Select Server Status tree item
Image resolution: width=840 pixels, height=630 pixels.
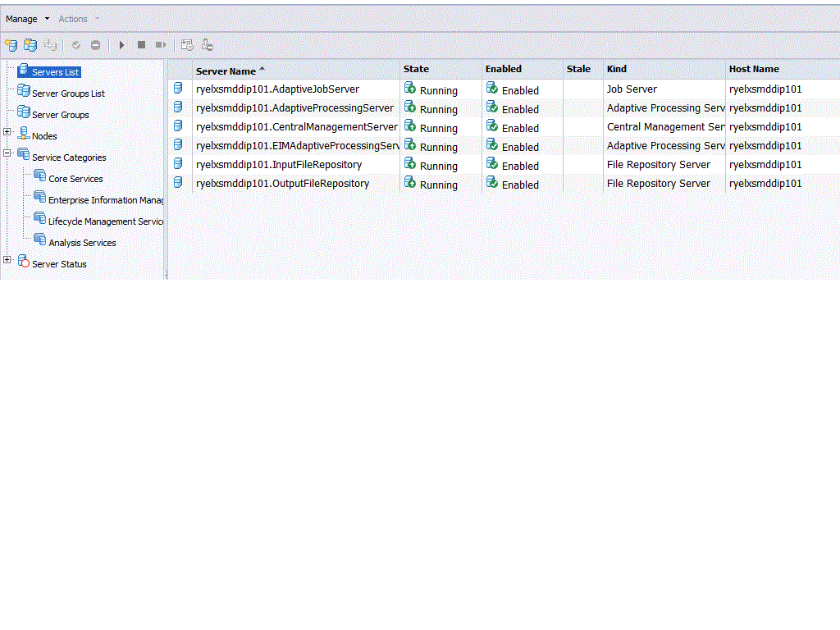tap(59, 264)
